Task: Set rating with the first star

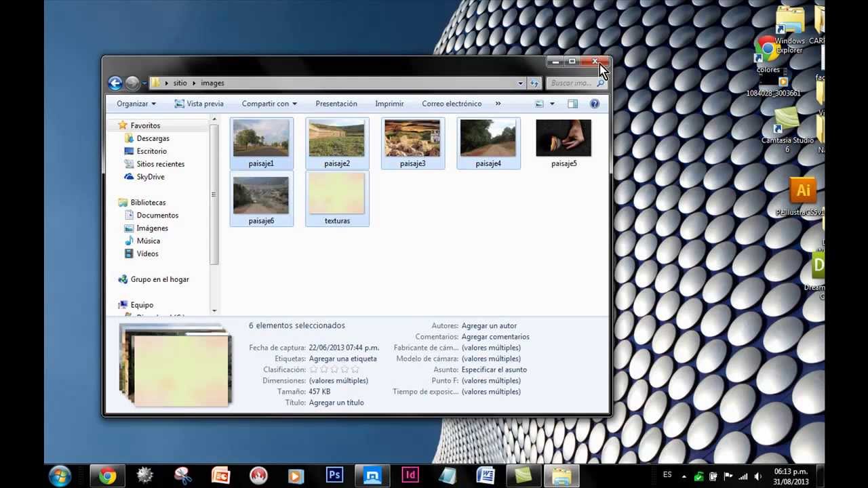Action: [x=313, y=369]
